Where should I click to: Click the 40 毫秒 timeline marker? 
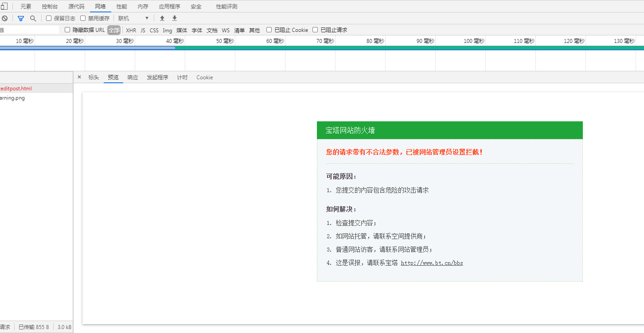point(175,41)
